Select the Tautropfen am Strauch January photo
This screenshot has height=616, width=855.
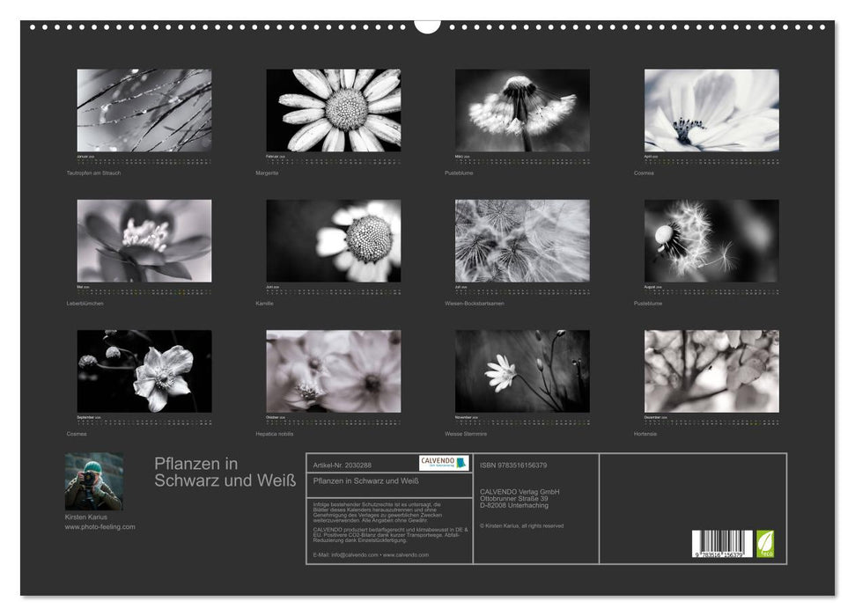coord(144,111)
